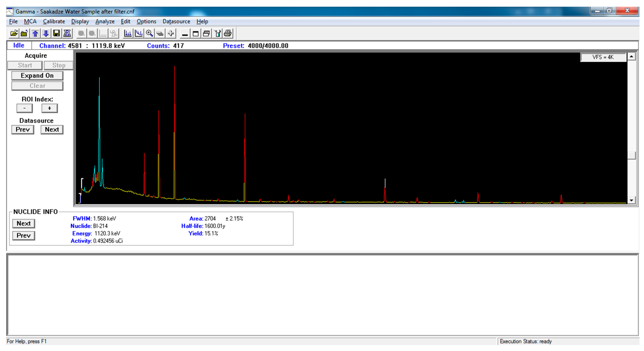The height and width of the screenshot is (351, 644).
Task: Click the spectrum scrollbar up arrow
Action: (631, 57)
